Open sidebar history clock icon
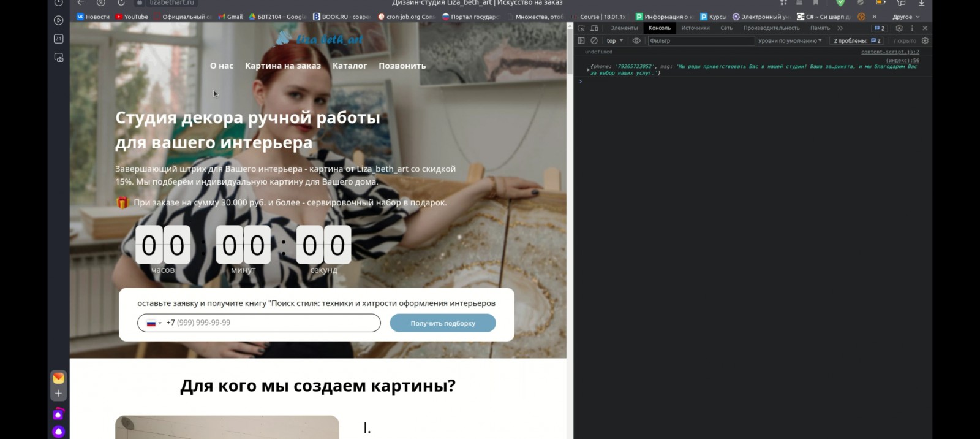This screenshot has height=439, width=980. click(59, 2)
